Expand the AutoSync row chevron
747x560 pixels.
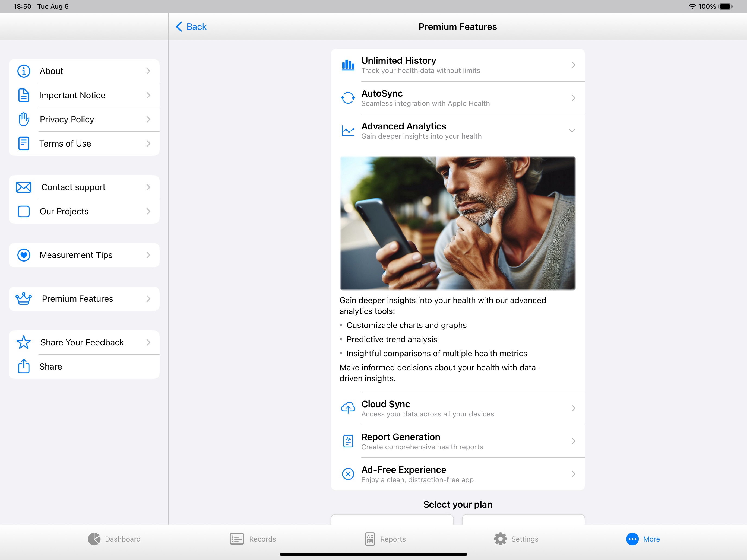point(574,98)
